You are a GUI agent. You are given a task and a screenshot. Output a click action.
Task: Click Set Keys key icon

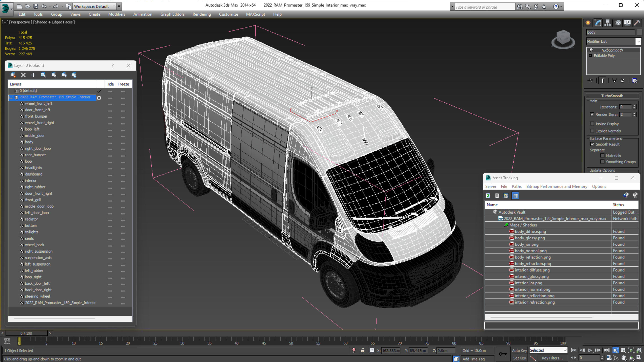(x=503, y=354)
